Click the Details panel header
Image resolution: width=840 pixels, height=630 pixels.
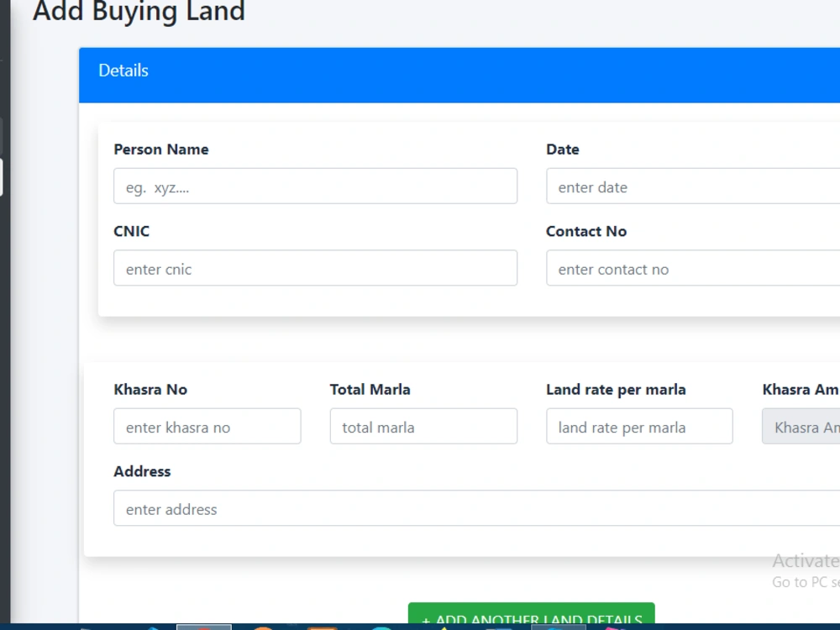pos(459,75)
